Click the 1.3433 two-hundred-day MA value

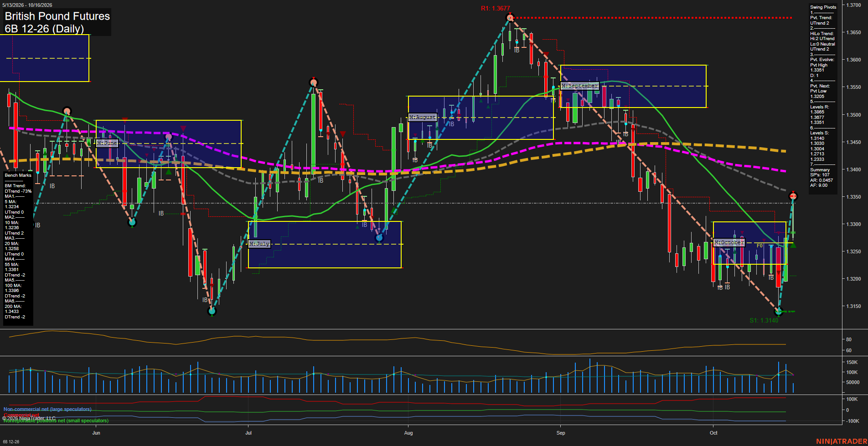12,312
